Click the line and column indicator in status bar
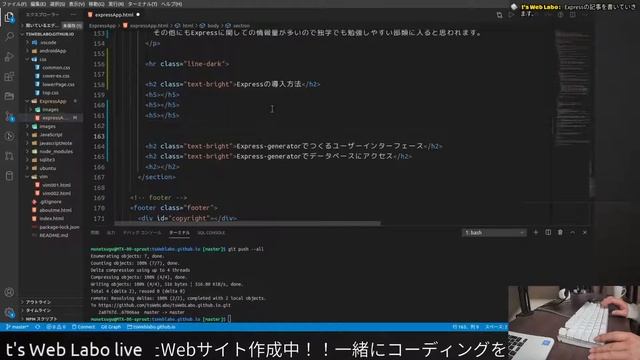640x360 pixels. coord(466,327)
